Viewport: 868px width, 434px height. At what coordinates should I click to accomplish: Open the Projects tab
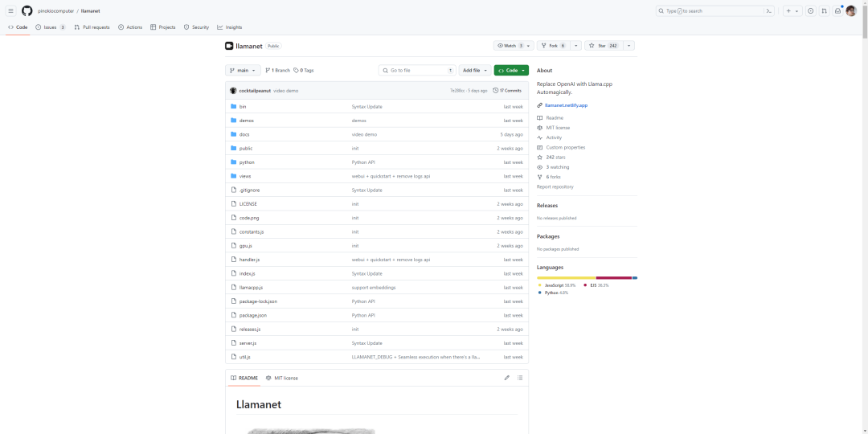pos(162,27)
